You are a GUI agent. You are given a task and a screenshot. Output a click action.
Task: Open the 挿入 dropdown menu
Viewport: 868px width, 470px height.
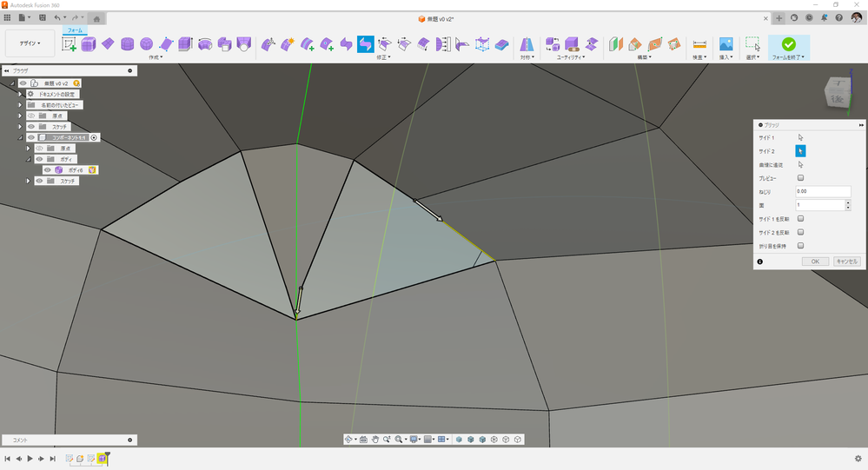pyautogui.click(x=726, y=57)
